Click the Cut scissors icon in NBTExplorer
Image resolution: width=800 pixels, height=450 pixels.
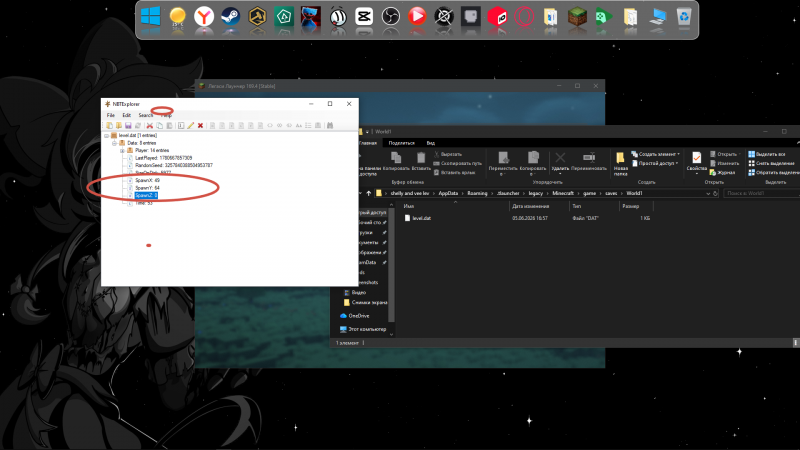[149, 126]
